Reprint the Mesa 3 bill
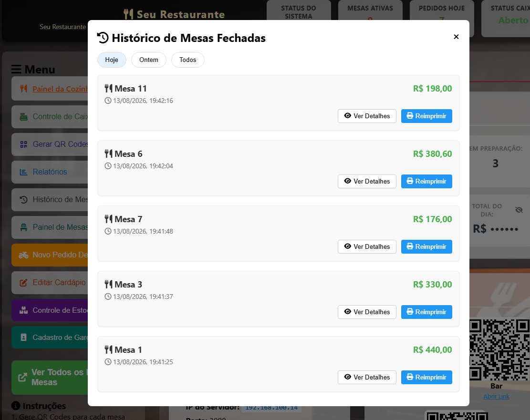 426,312
